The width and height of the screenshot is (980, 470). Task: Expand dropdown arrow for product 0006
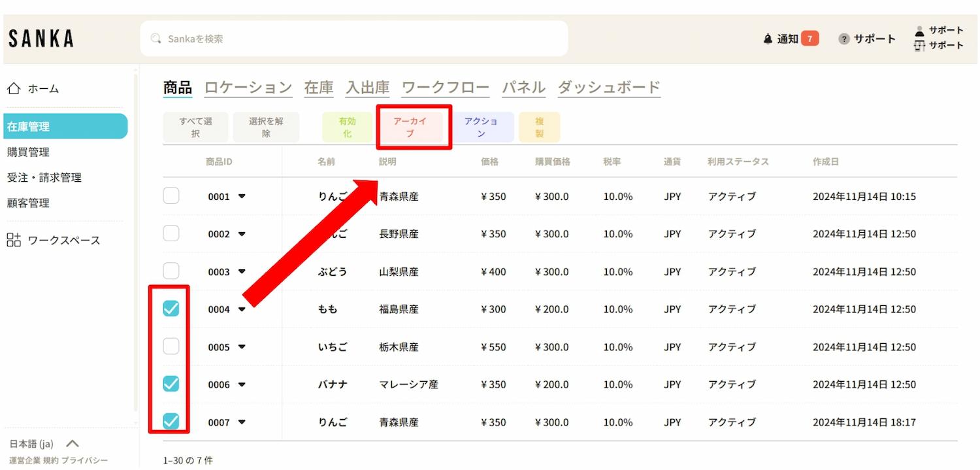[x=242, y=384]
